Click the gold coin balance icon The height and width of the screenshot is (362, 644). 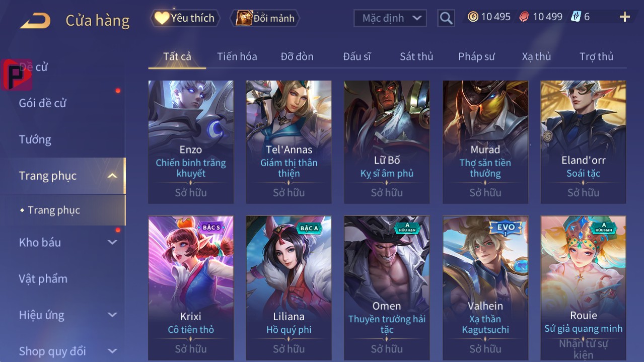[473, 17]
